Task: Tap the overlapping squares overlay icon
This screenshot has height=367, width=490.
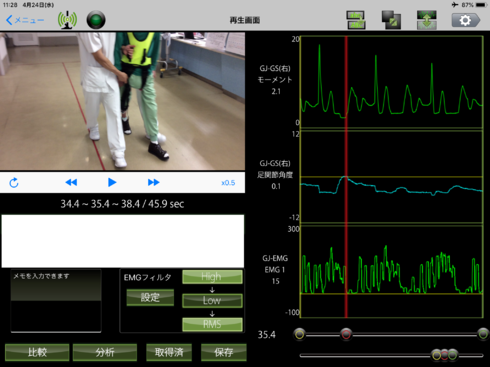Action: [x=391, y=20]
